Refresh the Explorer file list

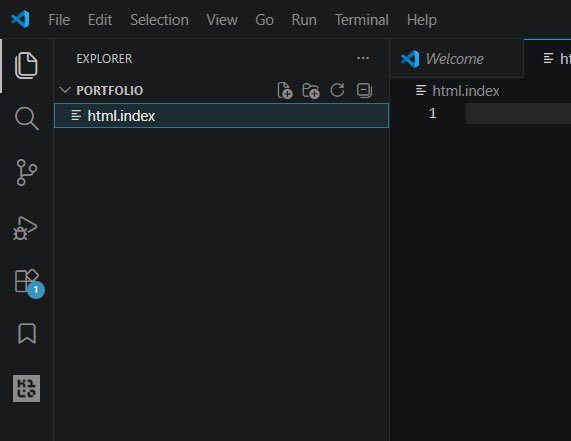click(x=337, y=90)
